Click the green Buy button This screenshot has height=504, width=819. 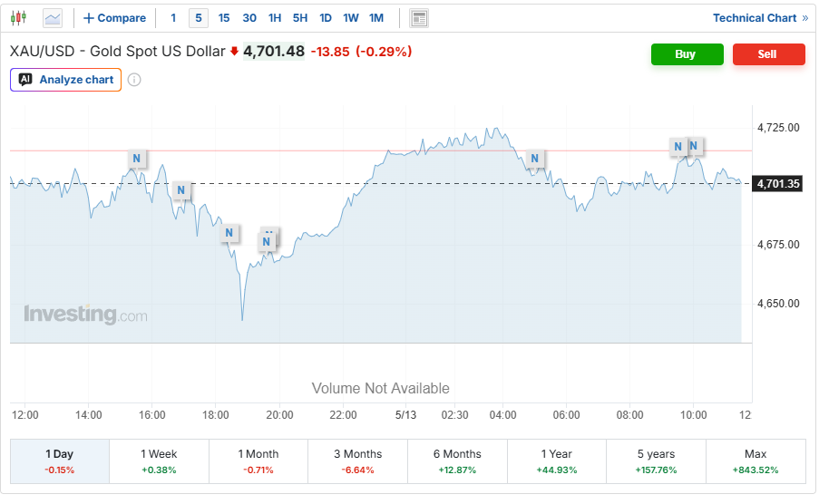point(687,54)
